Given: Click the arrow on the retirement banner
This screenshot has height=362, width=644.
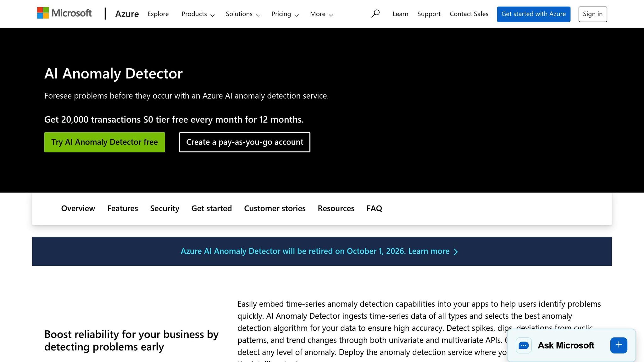Looking at the screenshot, I should [456, 251].
